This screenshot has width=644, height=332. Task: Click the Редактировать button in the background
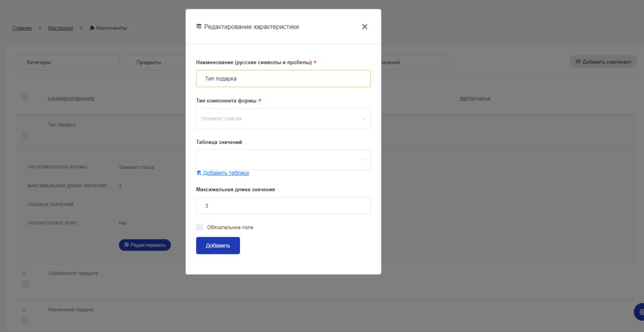[x=145, y=245]
